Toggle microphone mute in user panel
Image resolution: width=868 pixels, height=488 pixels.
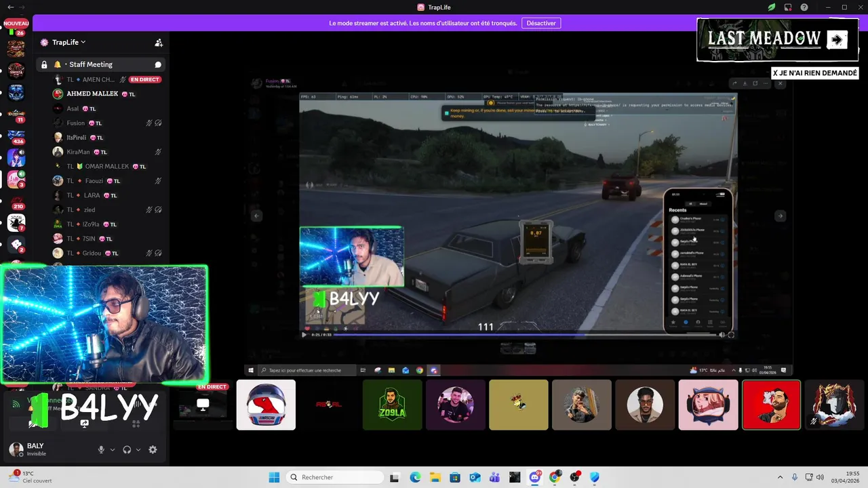point(101,449)
